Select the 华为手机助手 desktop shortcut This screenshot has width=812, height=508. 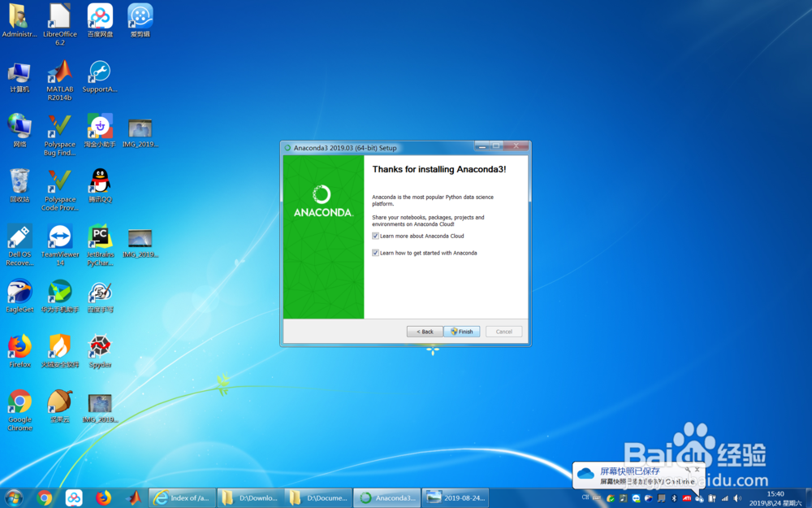click(59, 296)
